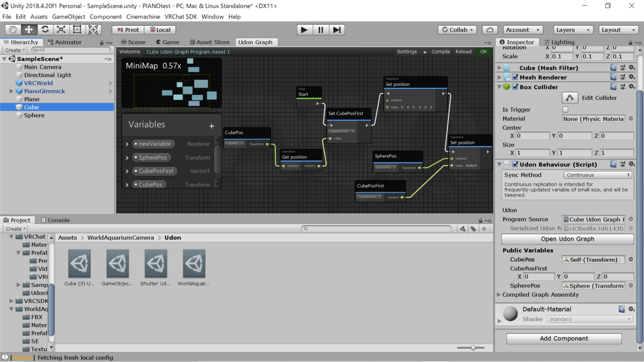
Task: Select the Rect Transform tool
Action: (x=77, y=30)
